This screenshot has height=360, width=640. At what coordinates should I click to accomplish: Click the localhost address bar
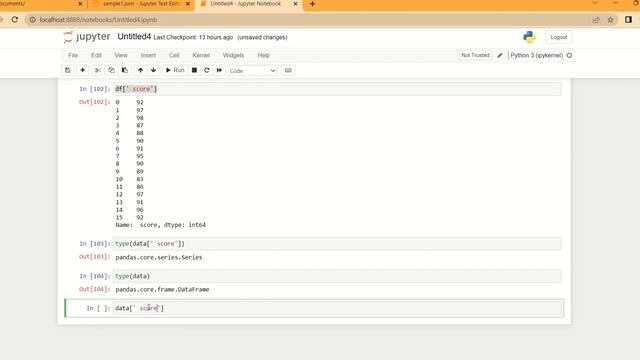310,20
